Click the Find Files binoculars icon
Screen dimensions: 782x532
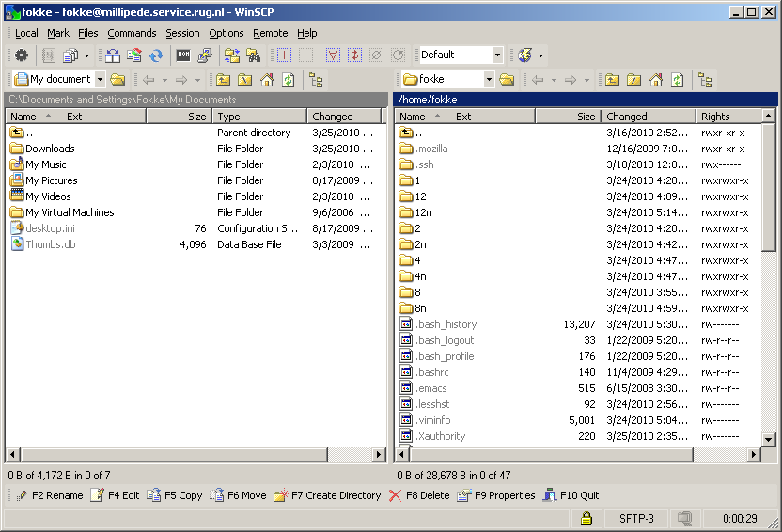click(x=254, y=55)
